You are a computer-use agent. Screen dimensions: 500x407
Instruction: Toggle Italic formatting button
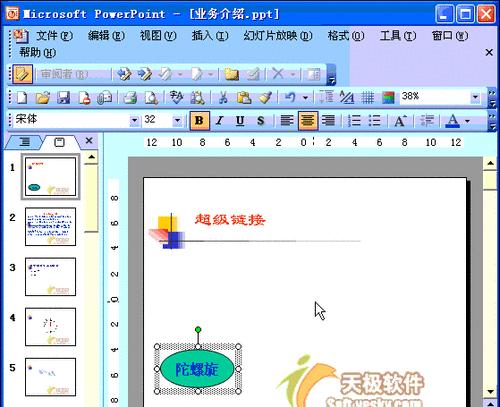coord(219,120)
